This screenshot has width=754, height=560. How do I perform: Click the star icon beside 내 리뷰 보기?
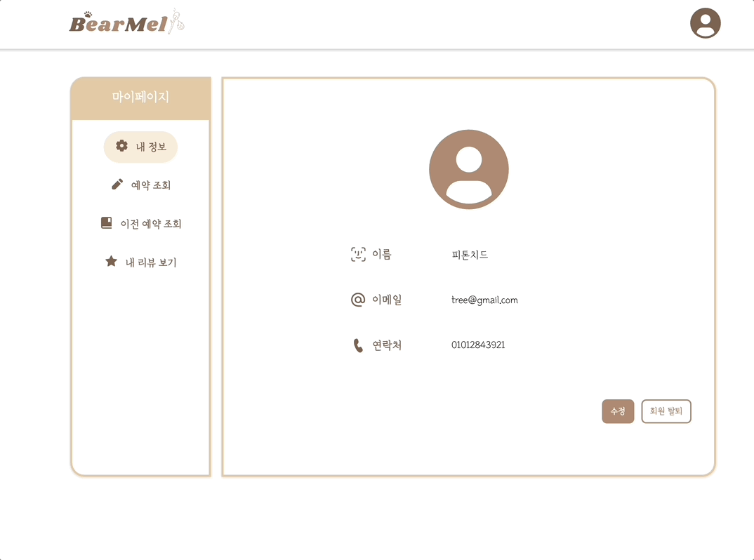[111, 262]
